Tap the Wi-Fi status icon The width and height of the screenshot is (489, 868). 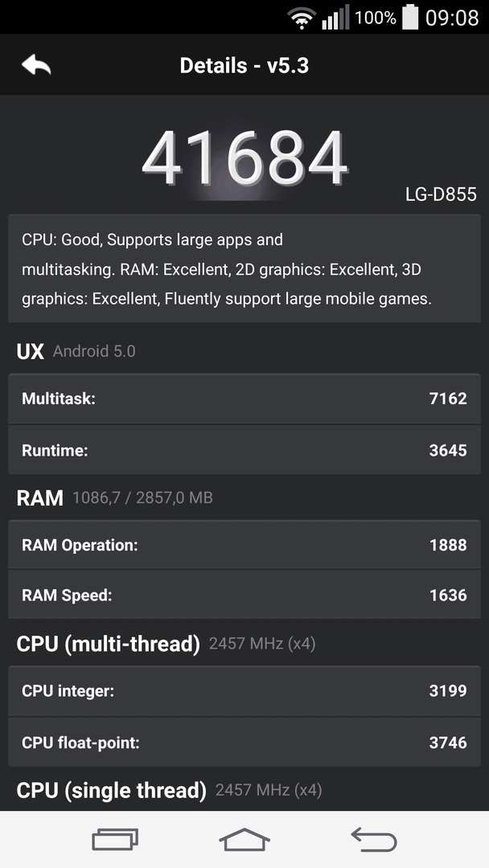point(302,18)
